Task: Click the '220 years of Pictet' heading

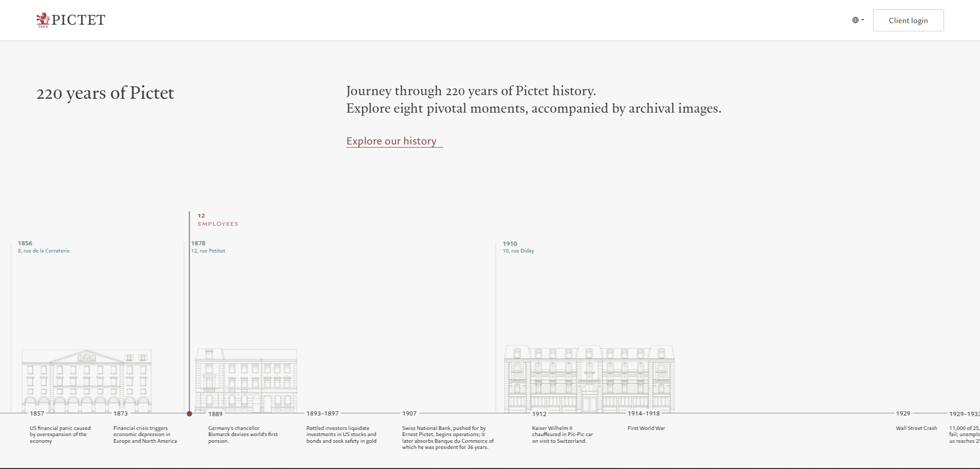Action: 105,93
